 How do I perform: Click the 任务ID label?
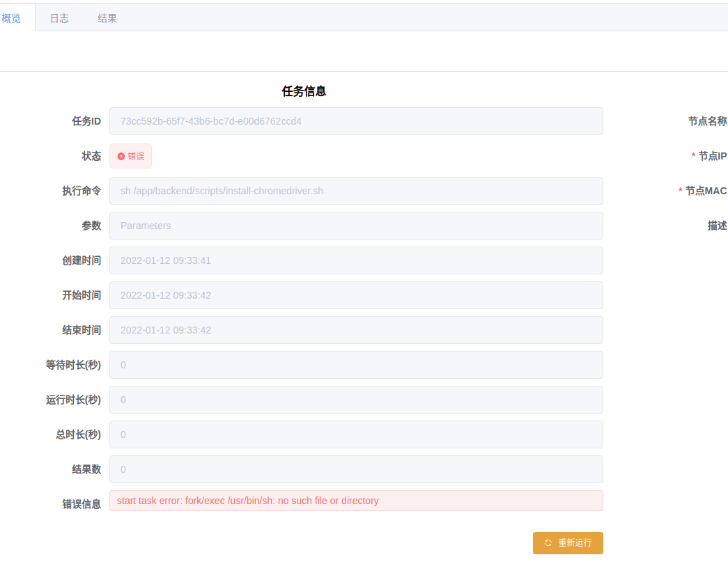[x=86, y=121]
